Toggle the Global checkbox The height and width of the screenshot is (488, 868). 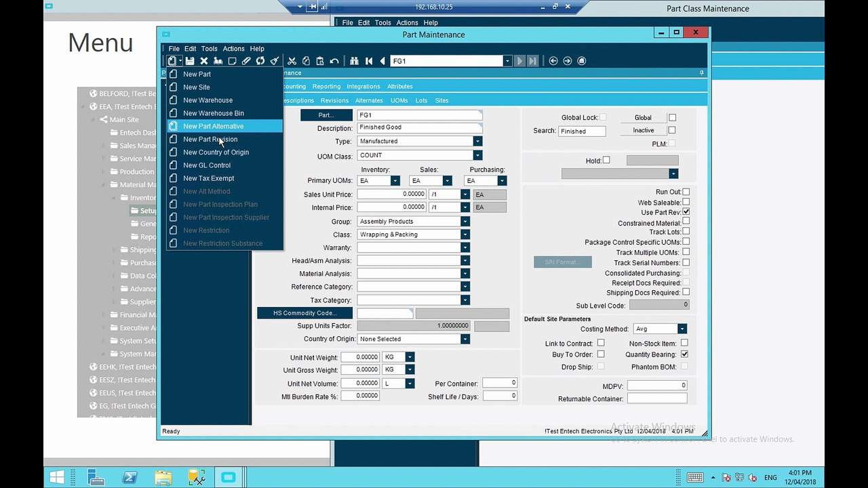(x=672, y=117)
